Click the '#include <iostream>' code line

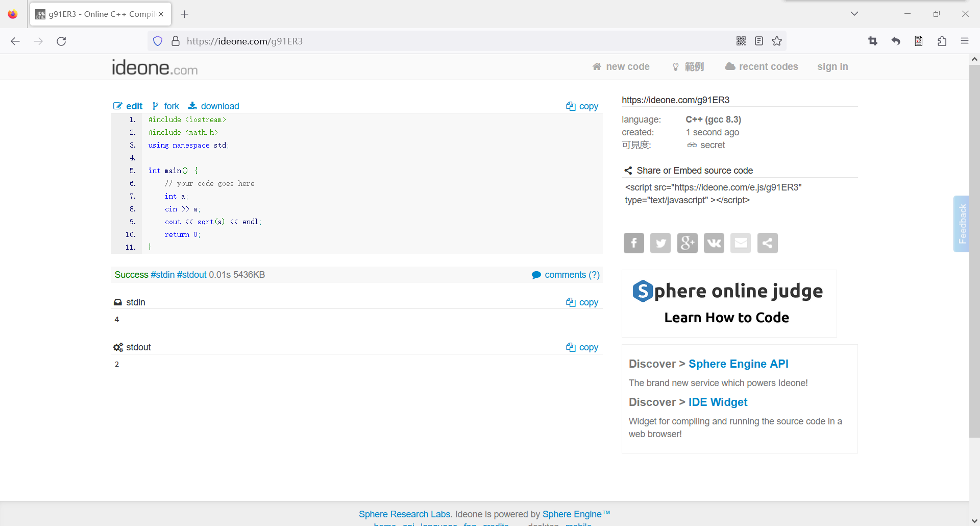point(187,119)
